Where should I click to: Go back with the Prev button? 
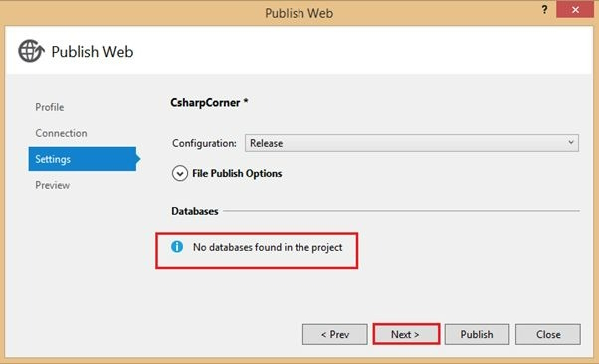pos(335,334)
